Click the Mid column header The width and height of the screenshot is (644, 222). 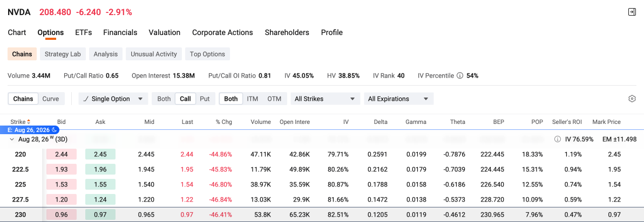pyautogui.click(x=150, y=122)
